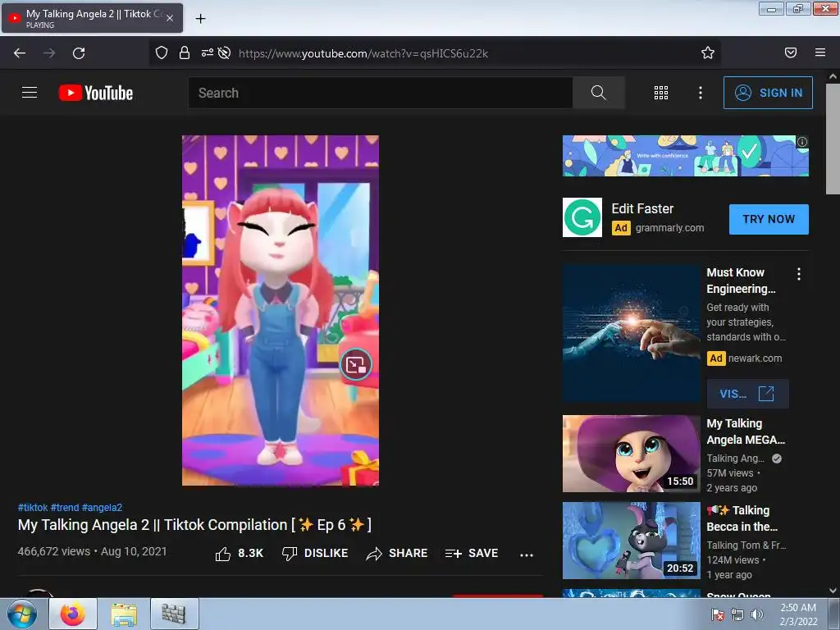Click the Firefox taskbar icon
Screen dimensions: 840x630
pos(73,614)
